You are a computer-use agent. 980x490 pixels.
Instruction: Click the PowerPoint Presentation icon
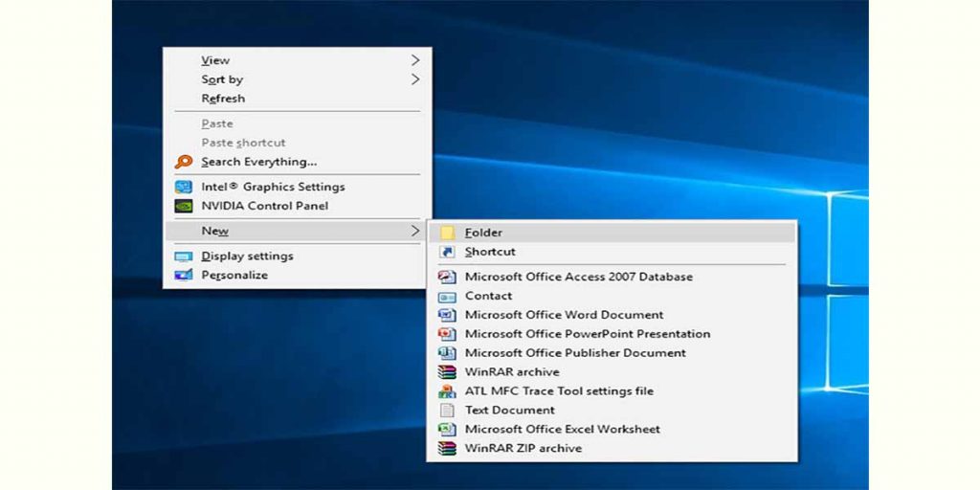[447, 334]
